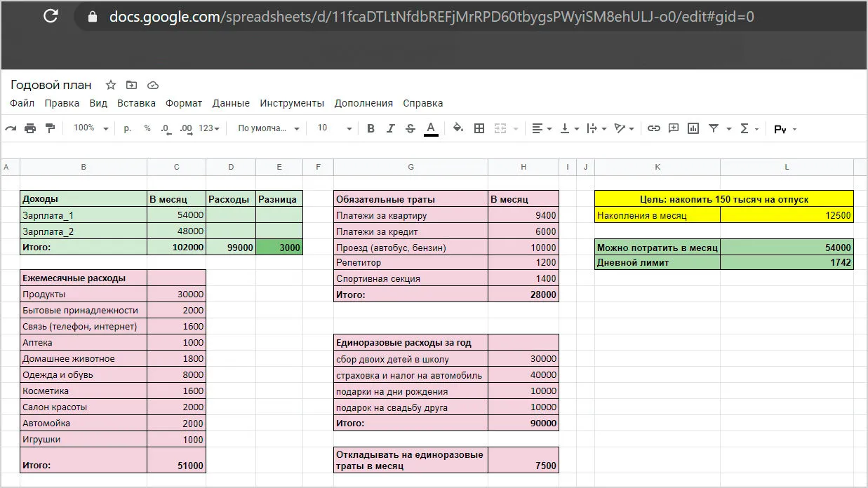The width and height of the screenshot is (868, 488).
Task: Select column B header
Action: tap(84, 167)
